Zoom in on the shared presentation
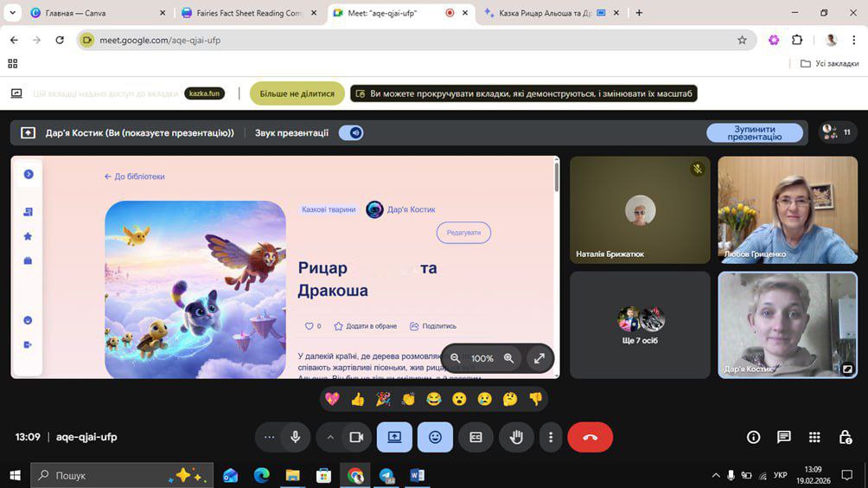 point(509,358)
